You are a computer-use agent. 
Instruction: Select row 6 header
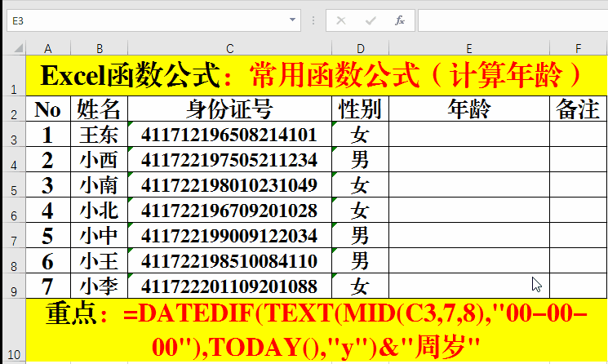15,210
